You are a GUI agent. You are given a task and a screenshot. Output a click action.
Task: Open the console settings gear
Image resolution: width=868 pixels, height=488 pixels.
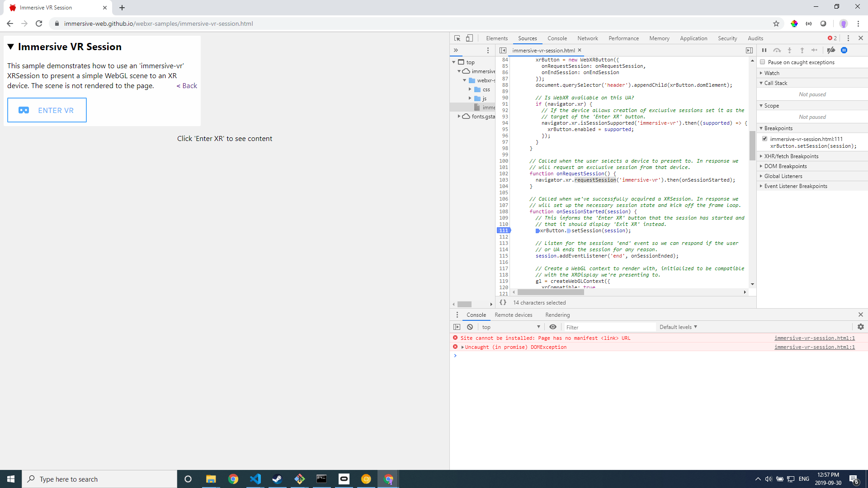(x=860, y=327)
